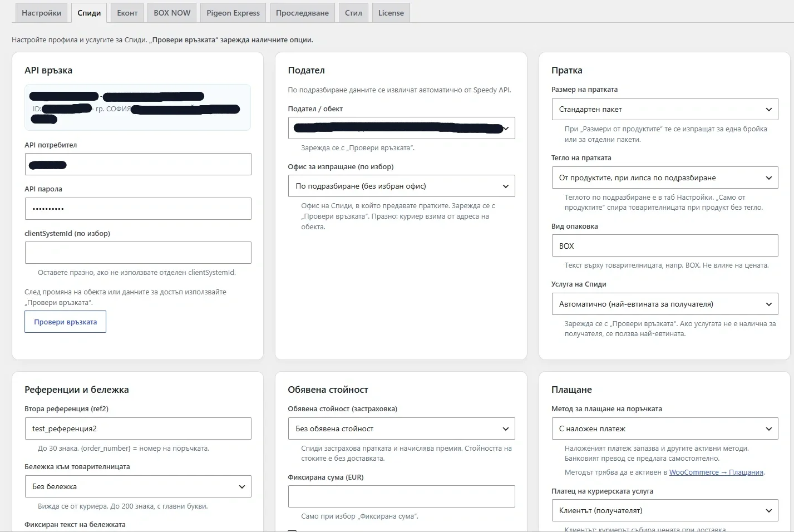Click the hint text 'До 30 знака. {order_number}'
This screenshot has height=532, width=794.
(124, 449)
